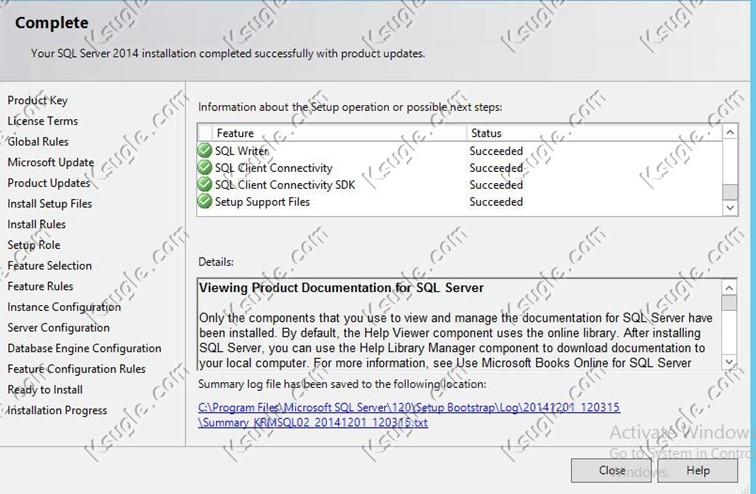Select the Instance Configuration step
Image resolution: width=756 pixels, height=494 pixels.
pyautogui.click(x=64, y=307)
